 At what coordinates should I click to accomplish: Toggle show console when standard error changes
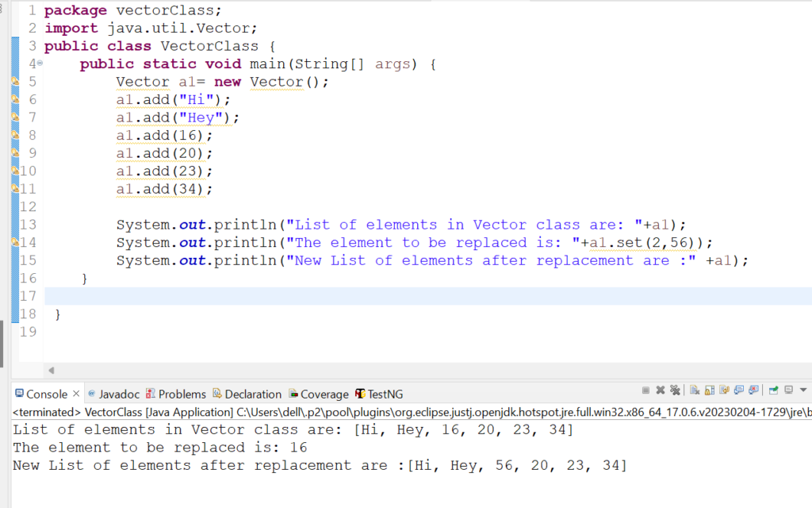753,391
